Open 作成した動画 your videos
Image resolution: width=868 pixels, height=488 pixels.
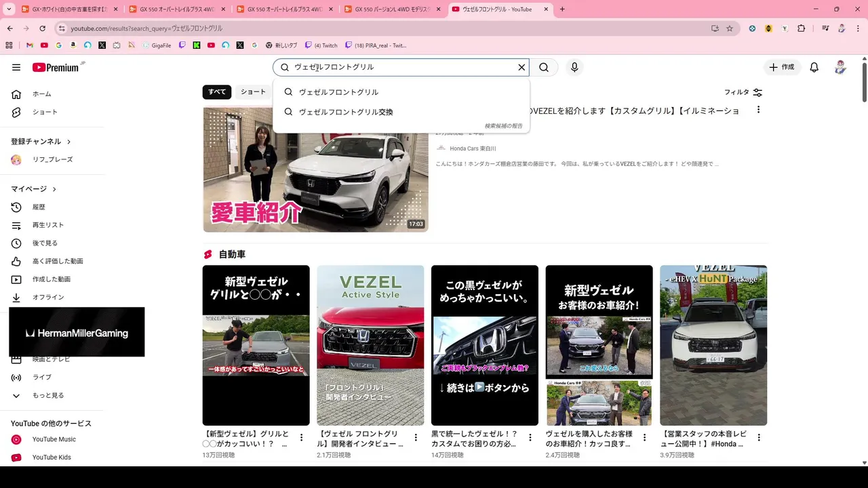click(x=52, y=279)
